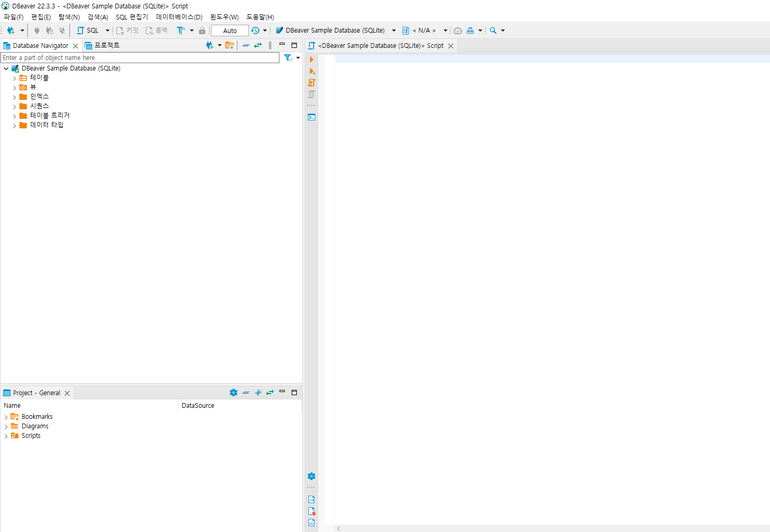Click the show output panel icon in editor sidebar

point(312,499)
